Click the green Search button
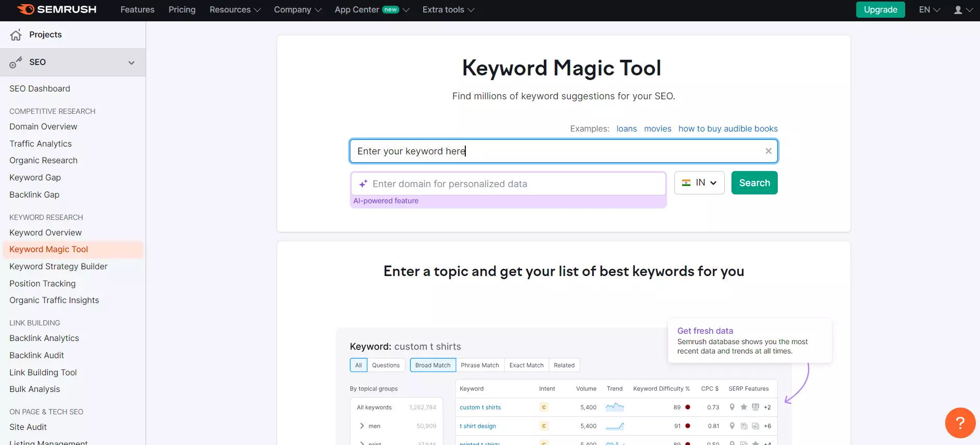980x445 pixels. 754,183
